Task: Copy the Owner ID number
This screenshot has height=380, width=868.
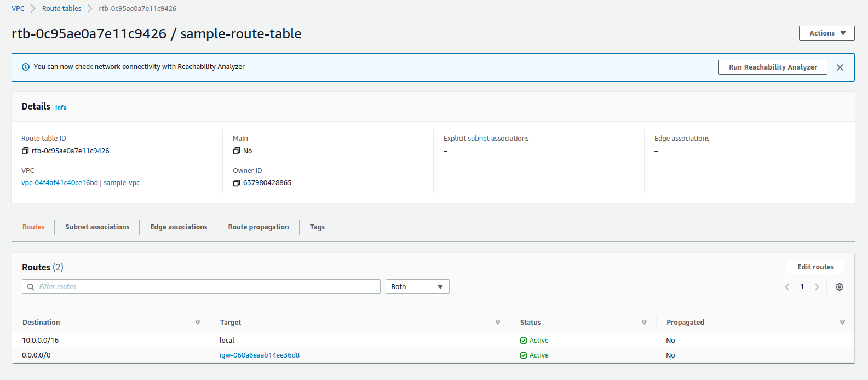Action: click(237, 183)
